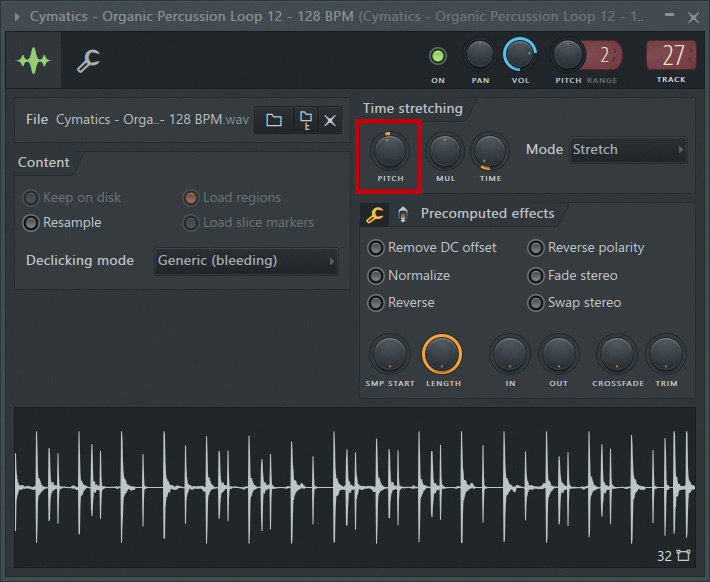Open the sample settings waveform tab
The image size is (710, 582).
[34, 60]
